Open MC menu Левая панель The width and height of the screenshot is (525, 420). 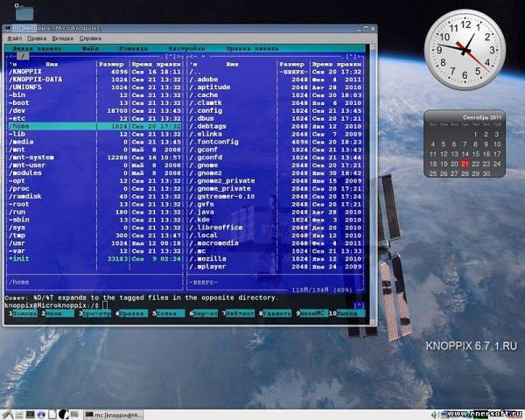click(37, 49)
